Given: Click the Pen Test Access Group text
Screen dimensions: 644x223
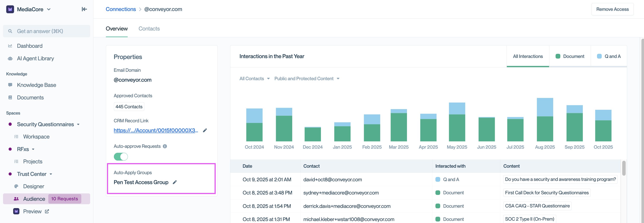Looking at the screenshot, I should pos(141,182).
